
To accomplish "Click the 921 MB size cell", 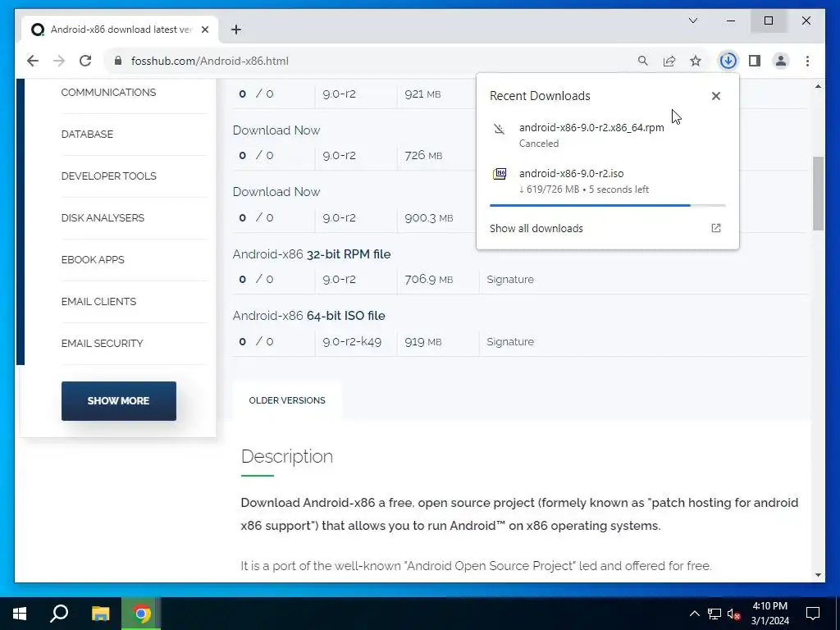I will pyautogui.click(x=422, y=94).
